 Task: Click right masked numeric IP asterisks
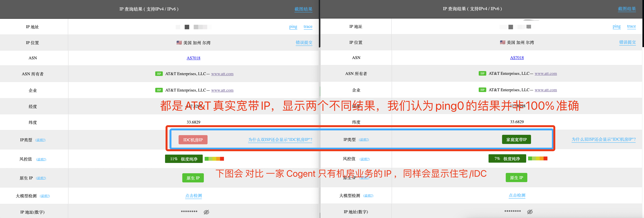tap(513, 212)
